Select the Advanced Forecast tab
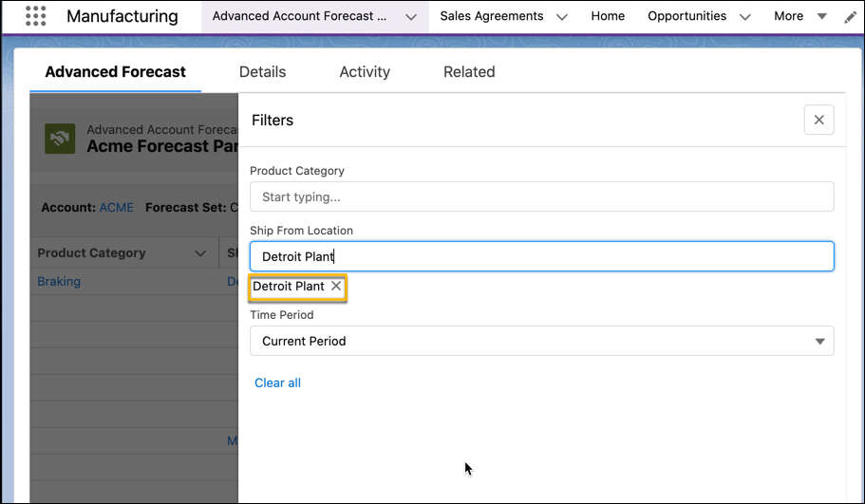865x504 pixels. [x=115, y=72]
